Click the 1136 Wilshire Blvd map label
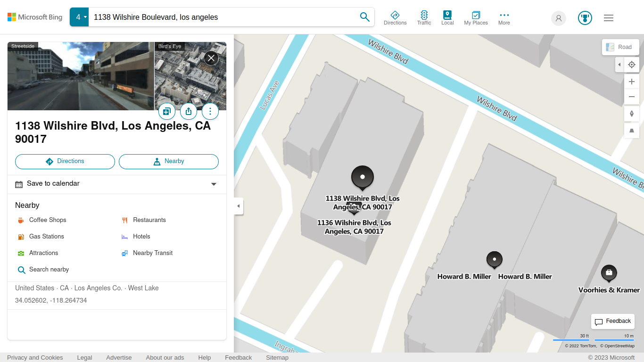The image size is (644, 362). 354,227
